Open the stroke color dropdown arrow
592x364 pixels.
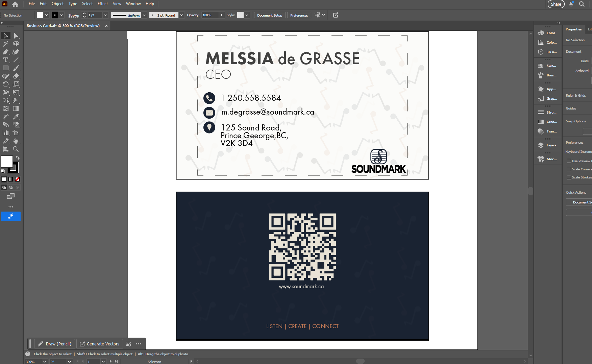[x=61, y=15]
